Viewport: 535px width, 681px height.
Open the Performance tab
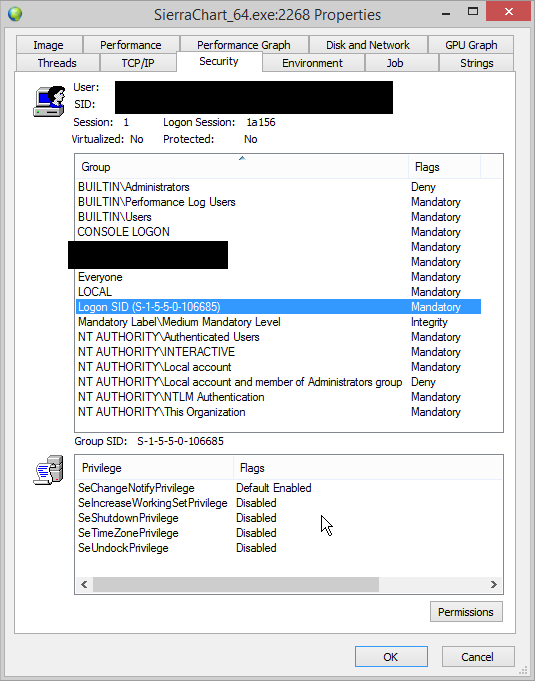point(131,45)
